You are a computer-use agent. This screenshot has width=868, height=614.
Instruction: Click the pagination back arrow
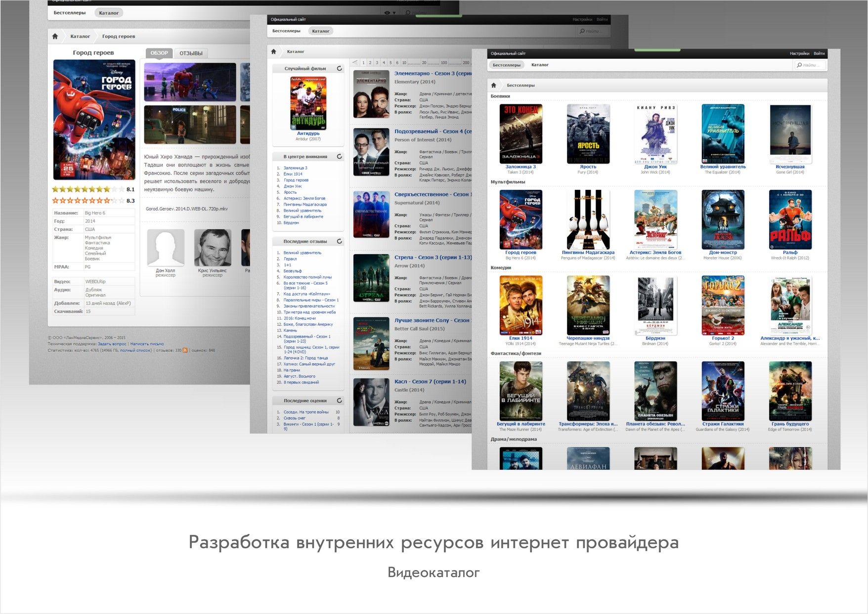click(354, 63)
